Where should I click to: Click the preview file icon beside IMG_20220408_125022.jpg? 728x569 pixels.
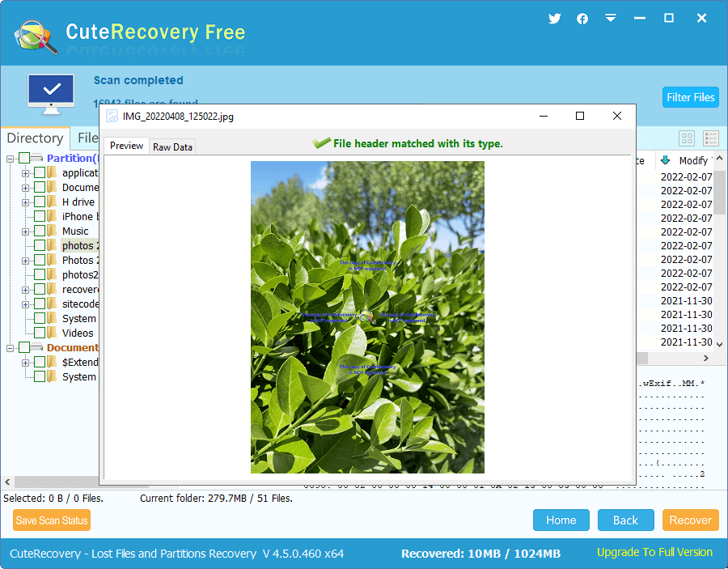pyautogui.click(x=112, y=116)
